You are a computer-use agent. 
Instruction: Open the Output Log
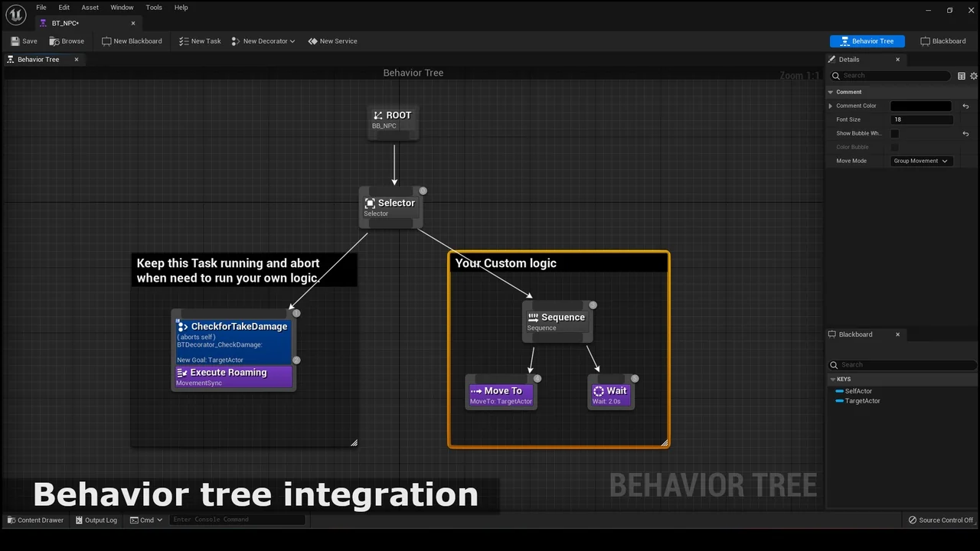pos(96,520)
